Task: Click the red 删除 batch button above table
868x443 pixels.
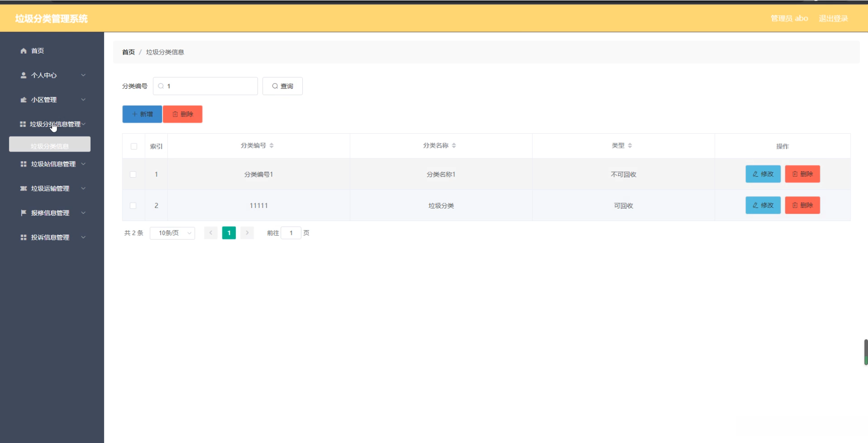Action: tap(183, 114)
